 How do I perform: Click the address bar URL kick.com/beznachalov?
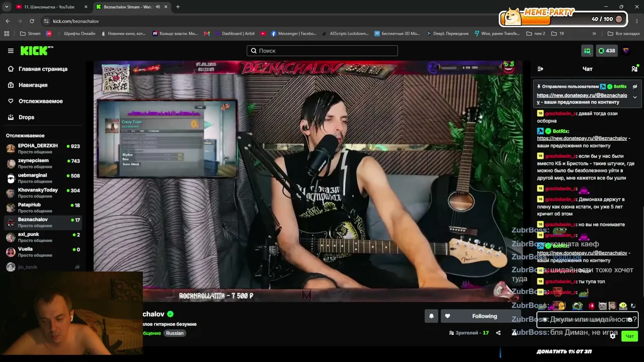point(76,21)
